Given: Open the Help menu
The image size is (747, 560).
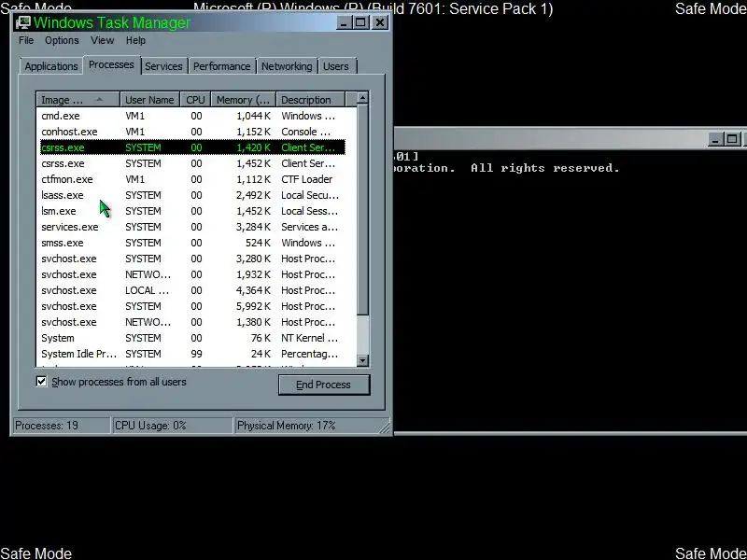Looking at the screenshot, I should pos(135,40).
